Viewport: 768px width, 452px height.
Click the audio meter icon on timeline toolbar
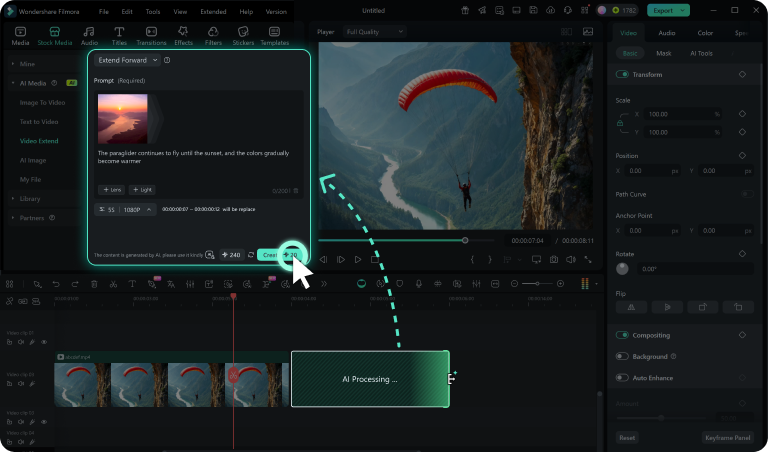585,284
